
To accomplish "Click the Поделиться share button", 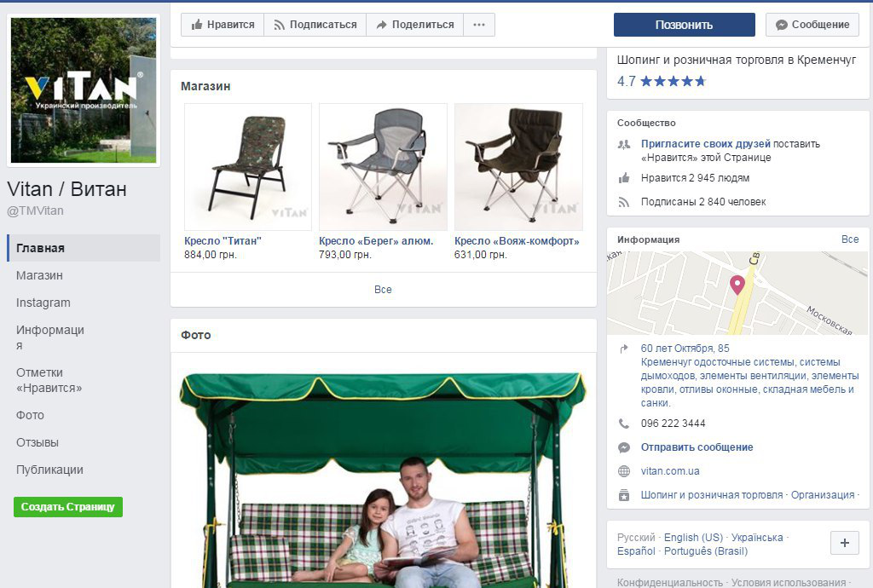I will [x=415, y=25].
